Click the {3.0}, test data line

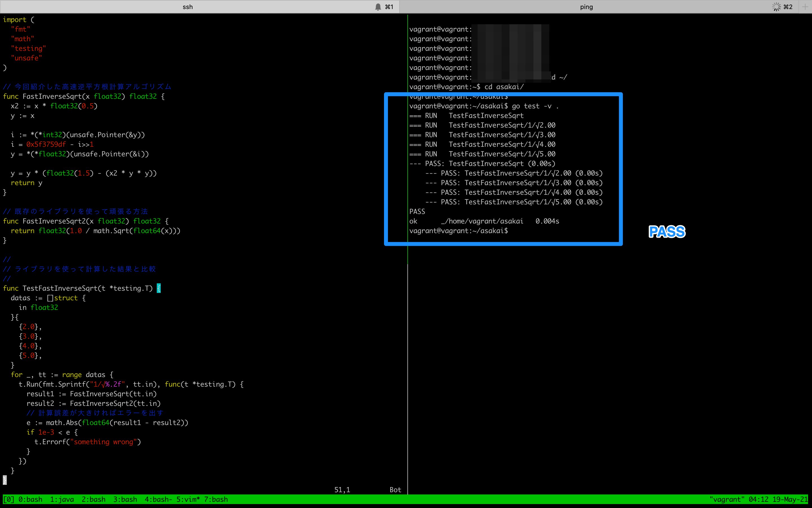click(30, 336)
